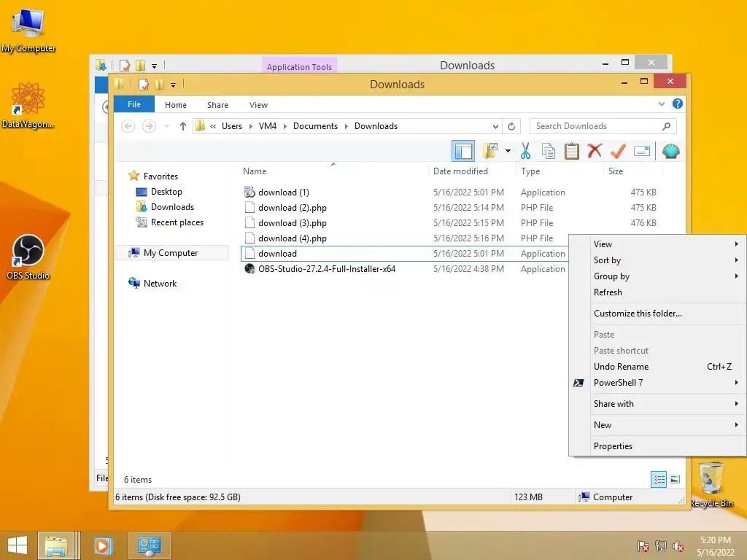Click Documents in the address breadcrumb

(315, 126)
